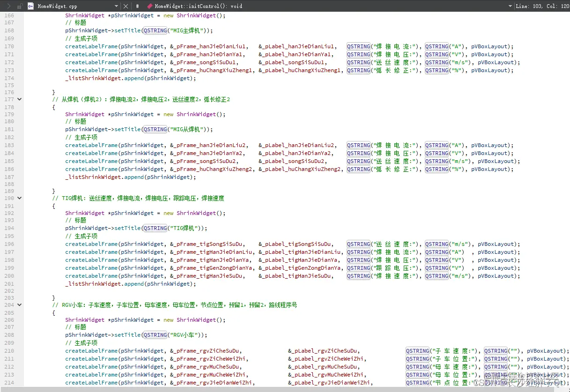The width and height of the screenshot is (570, 392).
Task: Click "new ShrinkWidget()" on line 192
Action: 193,213
